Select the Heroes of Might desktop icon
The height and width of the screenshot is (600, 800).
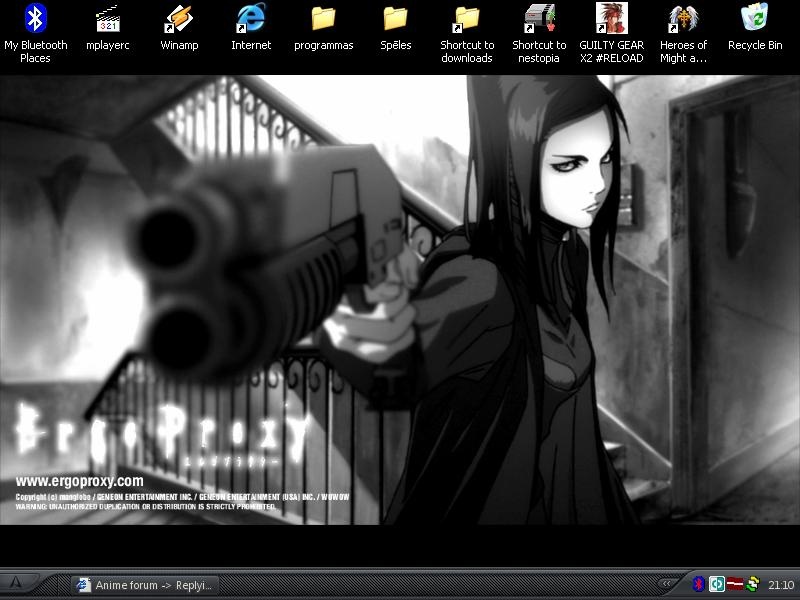683,33
